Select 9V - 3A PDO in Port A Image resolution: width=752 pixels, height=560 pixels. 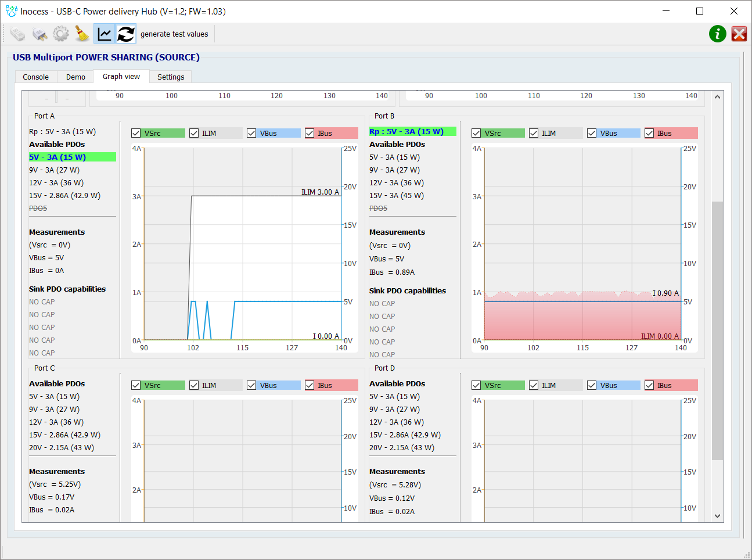[55, 170]
